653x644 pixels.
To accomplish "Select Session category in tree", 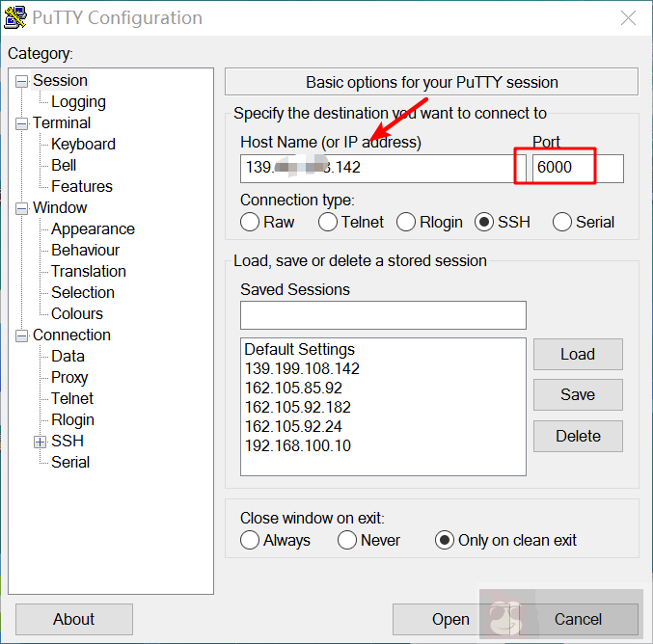I will [x=60, y=80].
